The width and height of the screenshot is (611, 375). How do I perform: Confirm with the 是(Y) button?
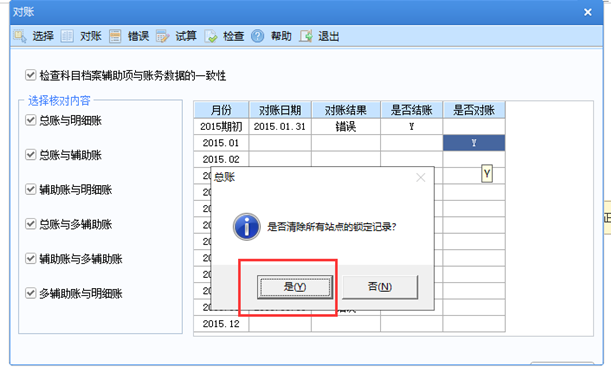click(x=295, y=287)
